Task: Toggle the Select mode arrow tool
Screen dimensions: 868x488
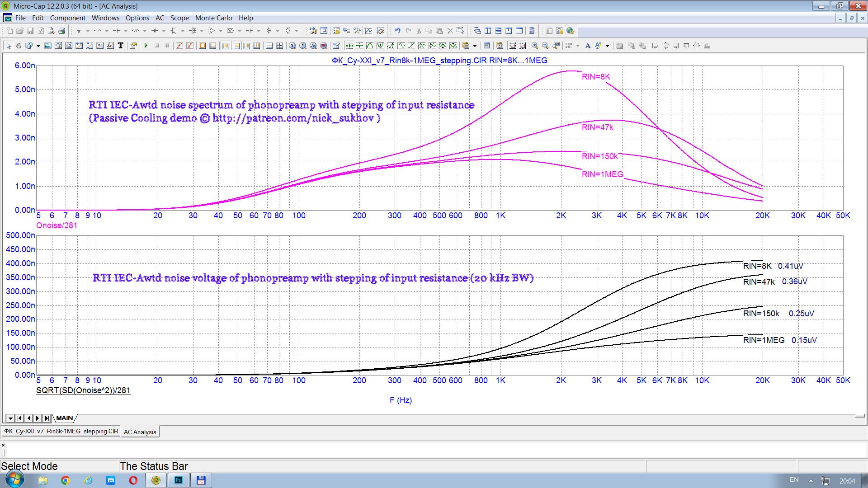Action: point(9,46)
